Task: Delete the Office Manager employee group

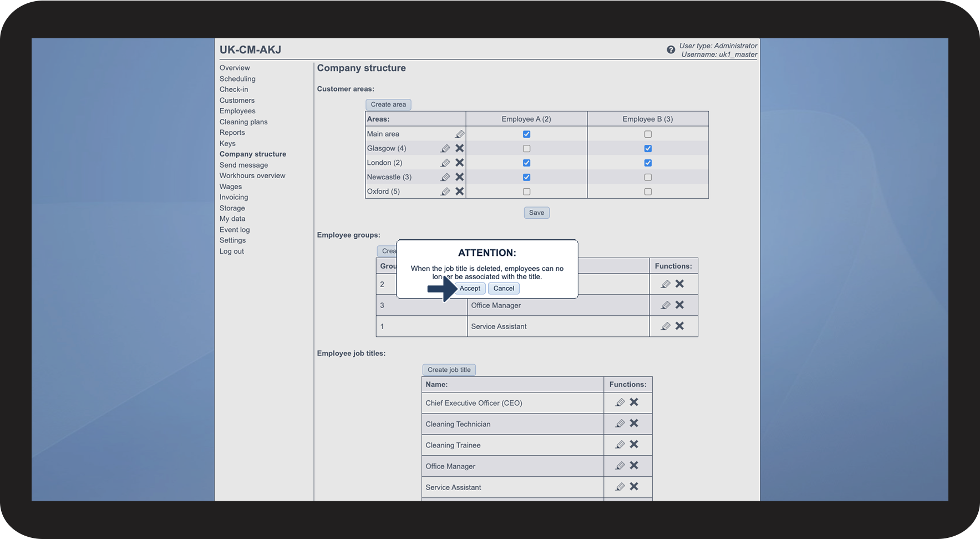Action: pyautogui.click(x=679, y=305)
